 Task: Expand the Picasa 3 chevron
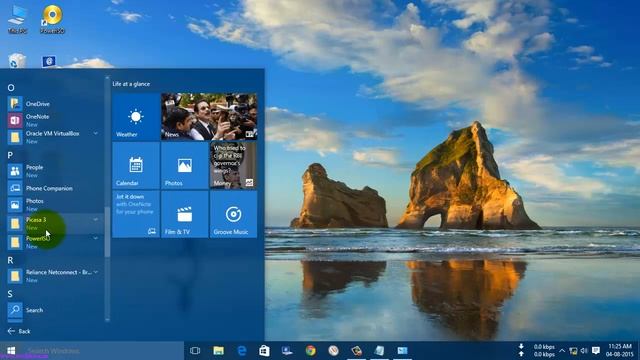pos(96,220)
